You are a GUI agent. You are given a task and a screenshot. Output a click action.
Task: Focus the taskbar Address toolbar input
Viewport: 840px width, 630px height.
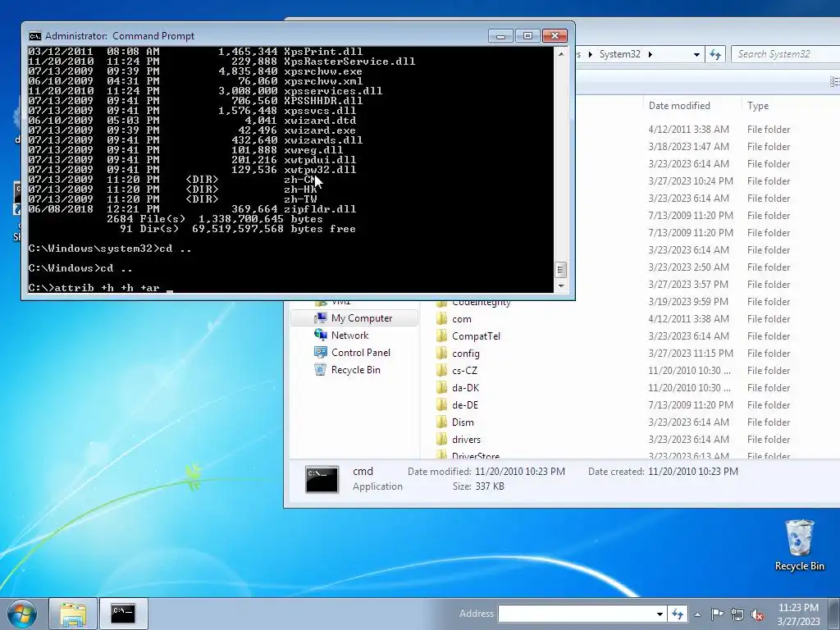576,614
